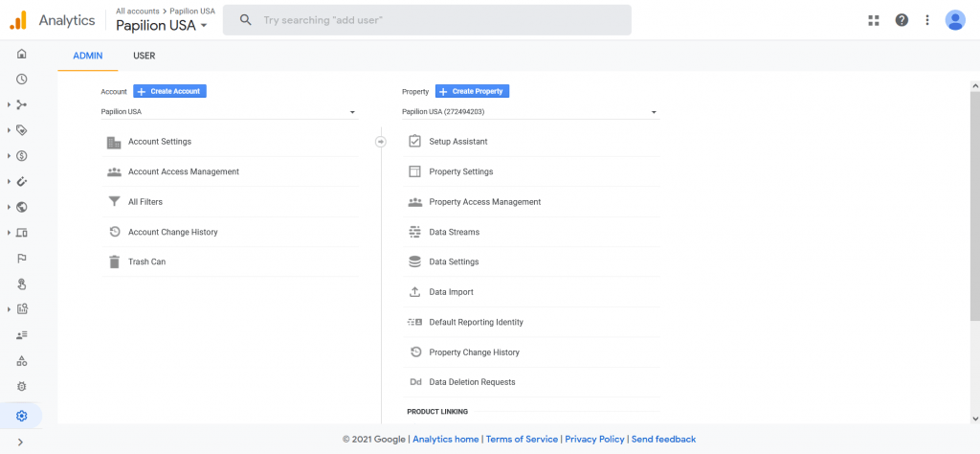Open the Privacy Policy link
The width and height of the screenshot is (980, 454).
pyautogui.click(x=594, y=439)
